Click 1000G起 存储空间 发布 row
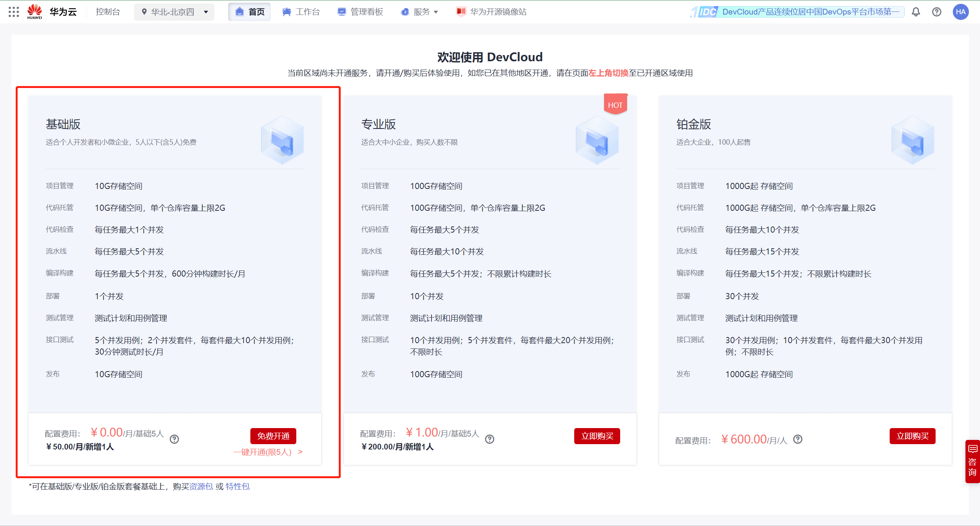980x526 pixels. (759, 374)
